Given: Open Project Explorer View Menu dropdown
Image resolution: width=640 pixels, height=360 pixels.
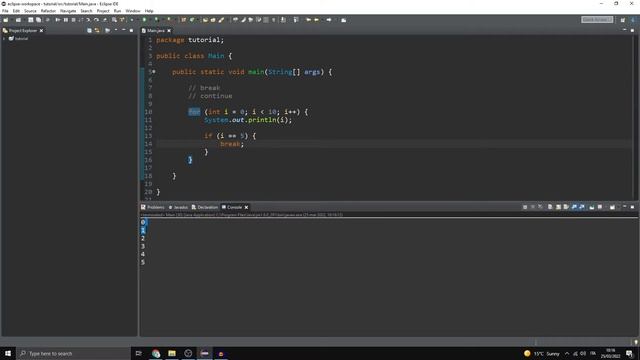Looking at the screenshot, I should pos(116,30).
